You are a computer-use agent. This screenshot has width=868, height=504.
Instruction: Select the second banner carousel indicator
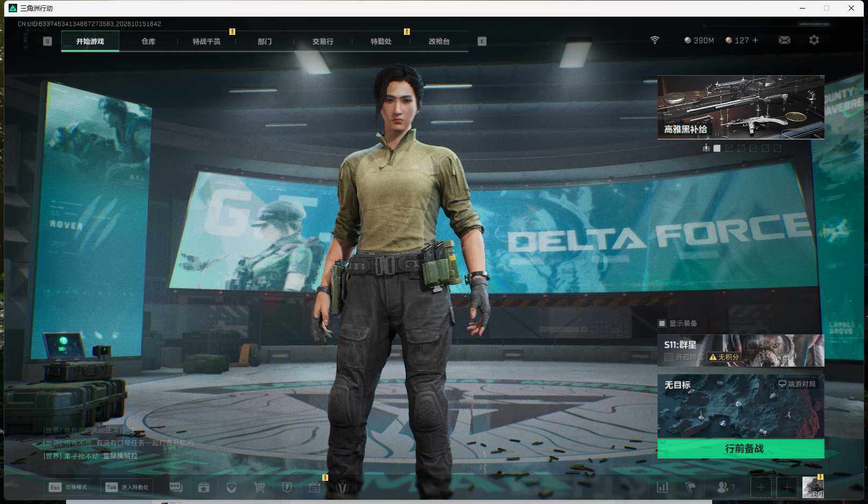pos(729,148)
